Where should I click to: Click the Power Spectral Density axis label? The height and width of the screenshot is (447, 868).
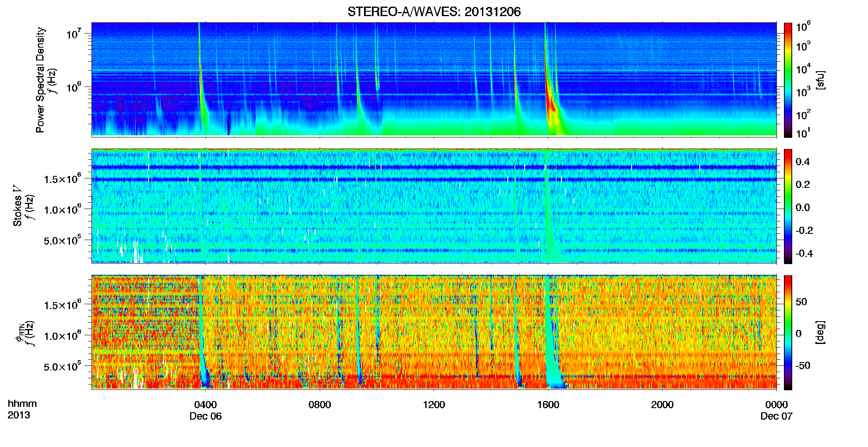point(41,80)
